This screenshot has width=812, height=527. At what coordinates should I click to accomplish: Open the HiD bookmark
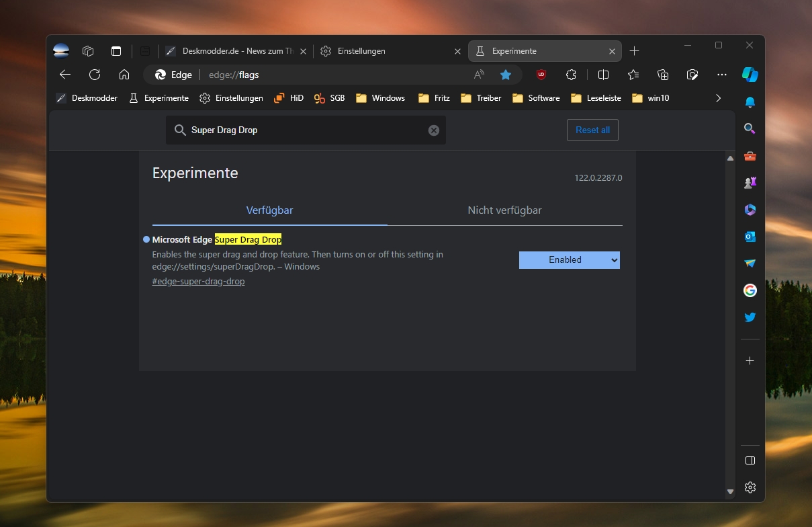pyautogui.click(x=289, y=98)
